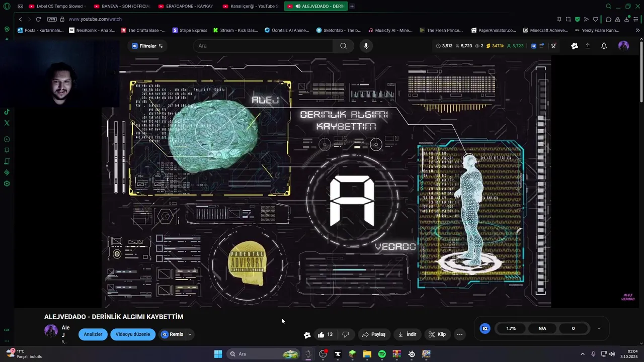
Task: Open the Opera GX main menu logo
Action: coord(7,6)
